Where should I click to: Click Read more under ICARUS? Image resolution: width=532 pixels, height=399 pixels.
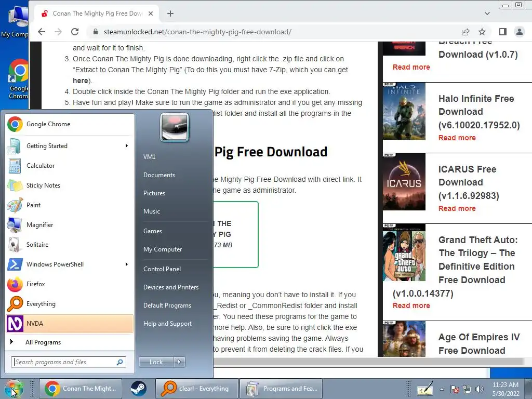pos(457,208)
